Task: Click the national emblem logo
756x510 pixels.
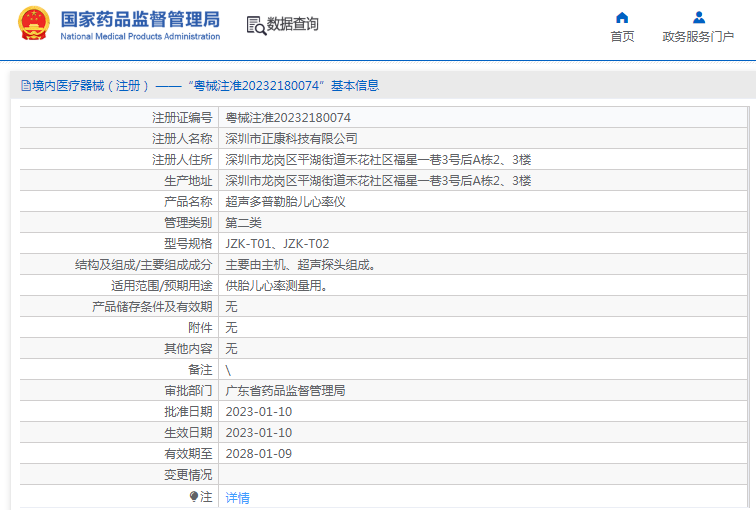Action: (x=34, y=23)
